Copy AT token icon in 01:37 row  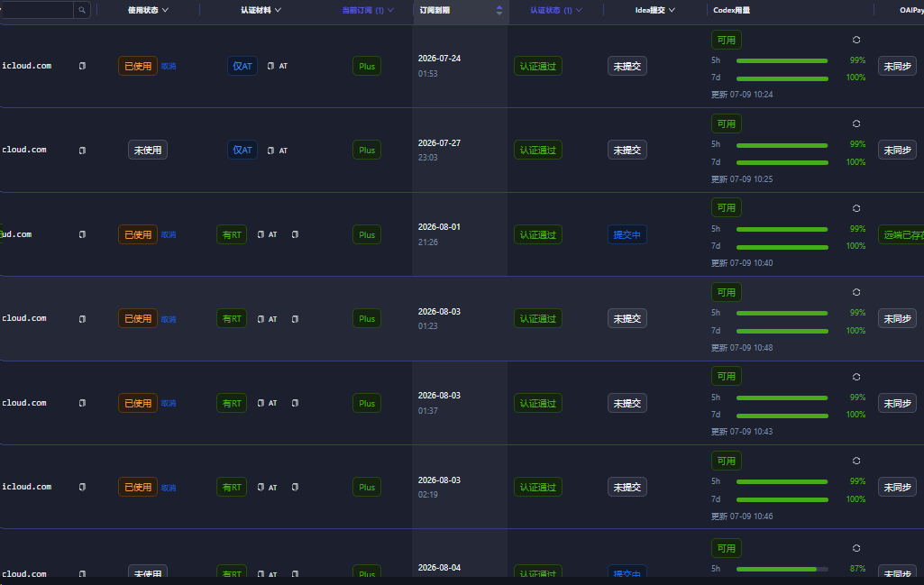point(261,403)
